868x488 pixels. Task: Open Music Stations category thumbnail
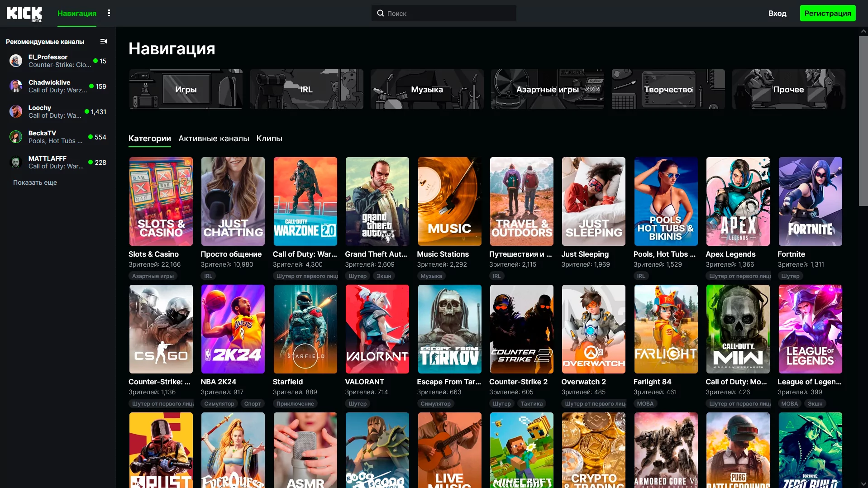450,201
